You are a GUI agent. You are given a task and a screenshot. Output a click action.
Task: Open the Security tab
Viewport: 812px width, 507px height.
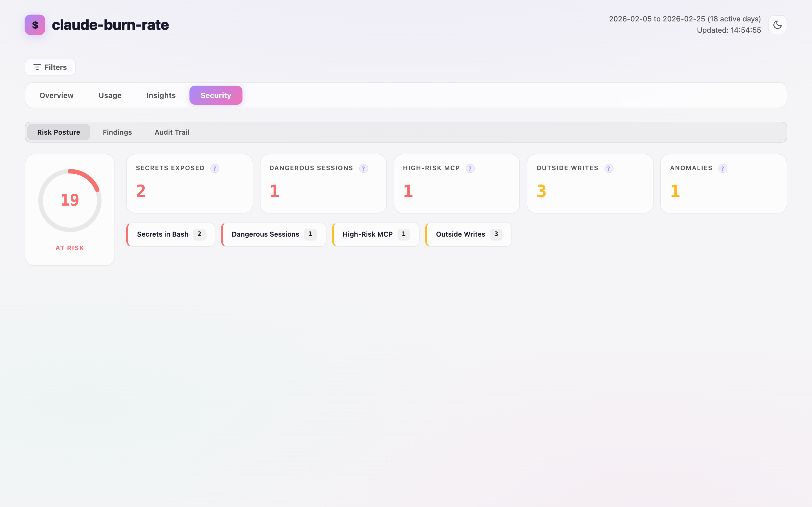tap(216, 95)
